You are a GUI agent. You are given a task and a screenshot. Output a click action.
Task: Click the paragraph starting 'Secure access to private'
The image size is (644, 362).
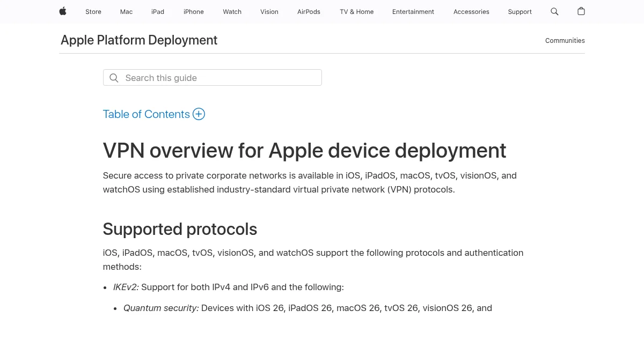click(x=310, y=182)
